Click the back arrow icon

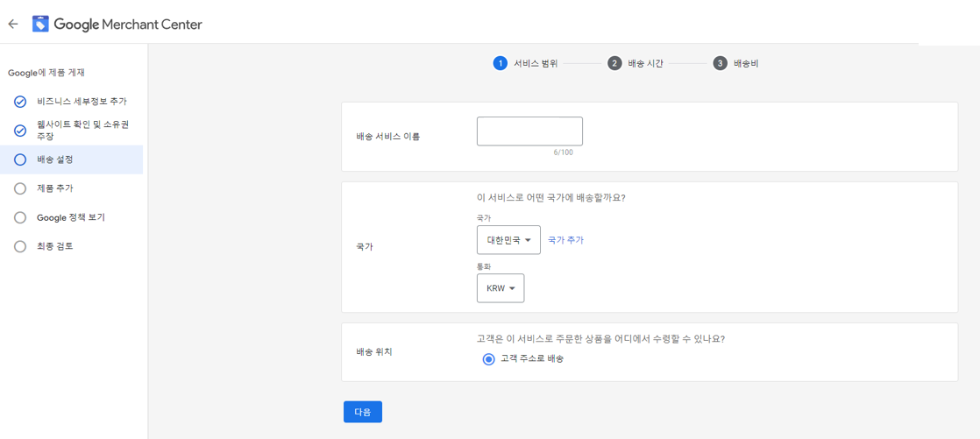coord(13,25)
